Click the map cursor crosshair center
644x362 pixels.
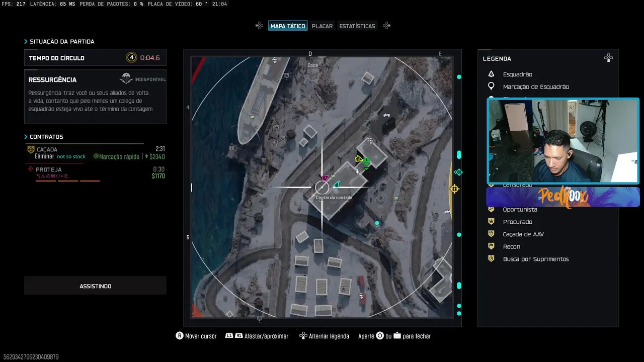pyautogui.click(x=322, y=188)
